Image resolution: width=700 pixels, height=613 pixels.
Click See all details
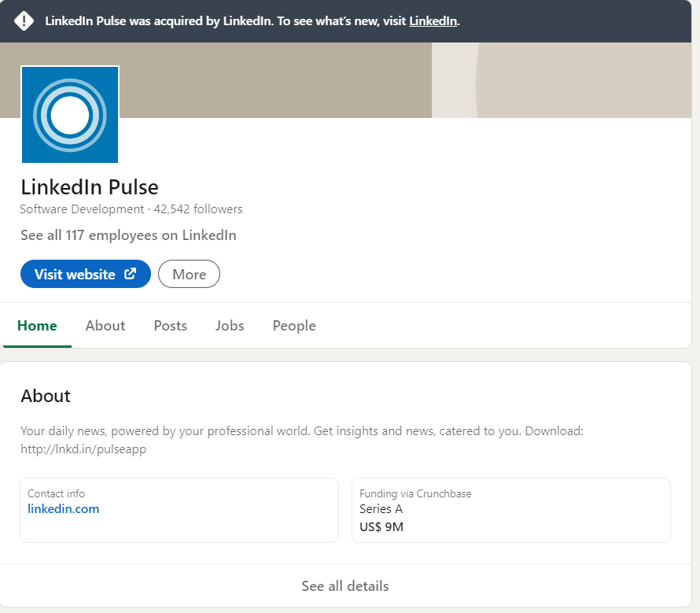point(345,585)
